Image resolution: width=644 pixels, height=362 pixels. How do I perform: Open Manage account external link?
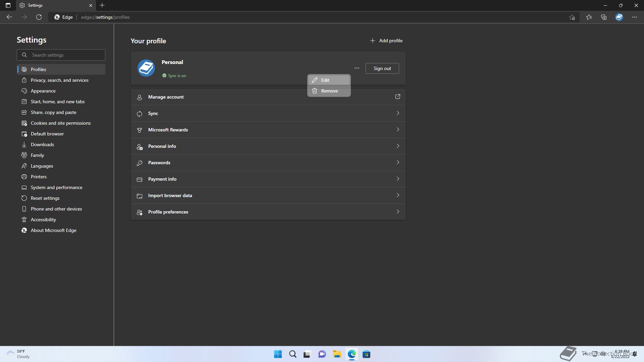(x=397, y=97)
